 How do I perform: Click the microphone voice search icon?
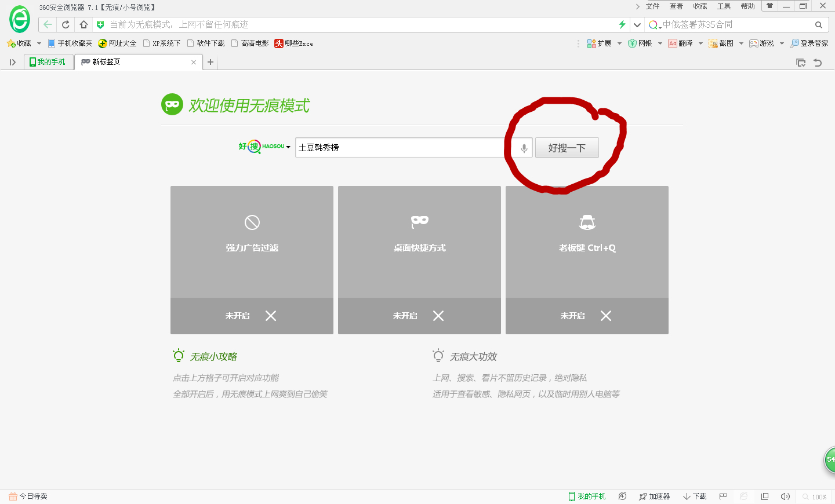(x=524, y=148)
